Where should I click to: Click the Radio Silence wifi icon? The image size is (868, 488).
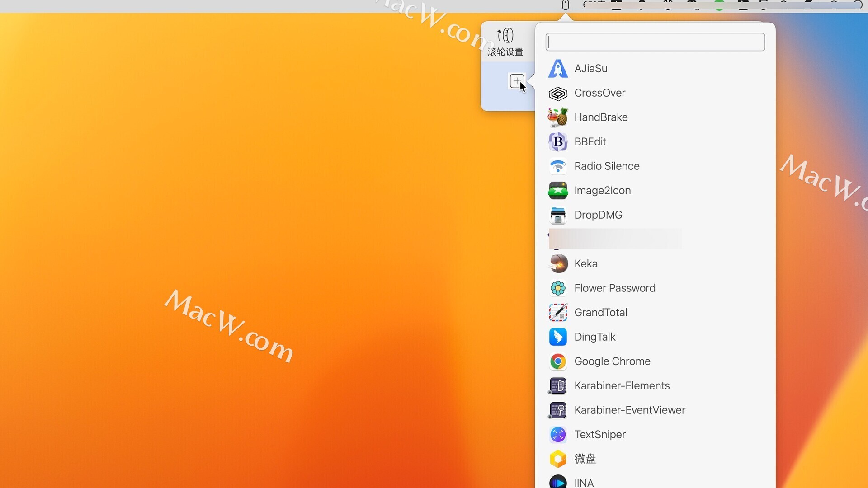coord(558,166)
